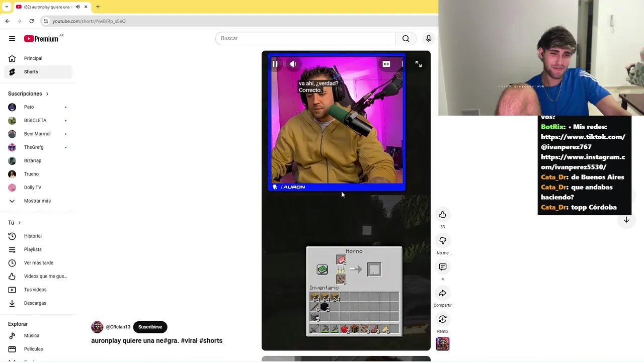Open Música under Explorar
Viewport: 644px width, 362px height.
pos(38,336)
